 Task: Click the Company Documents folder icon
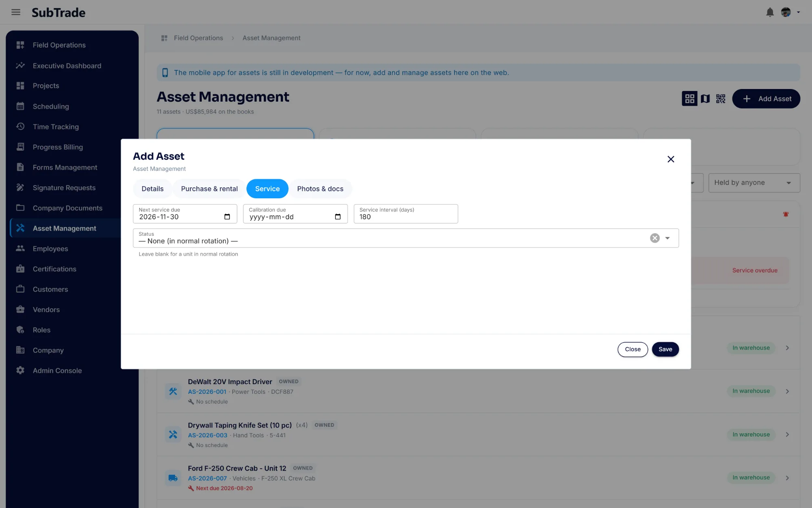click(20, 208)
